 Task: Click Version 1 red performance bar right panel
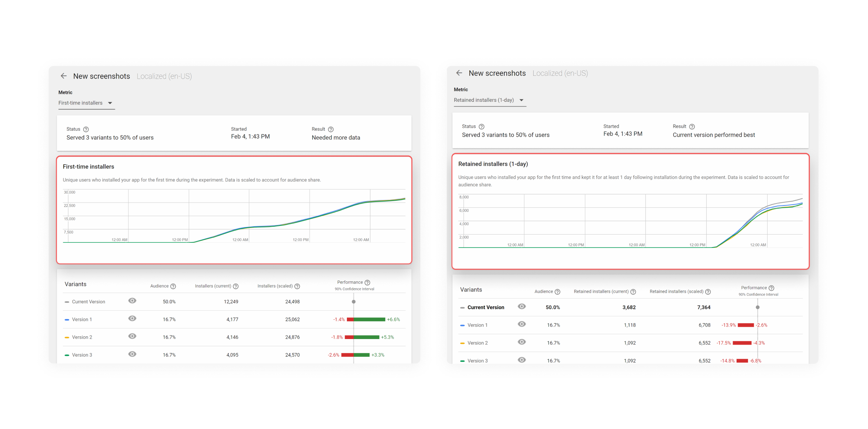point(746,325)
